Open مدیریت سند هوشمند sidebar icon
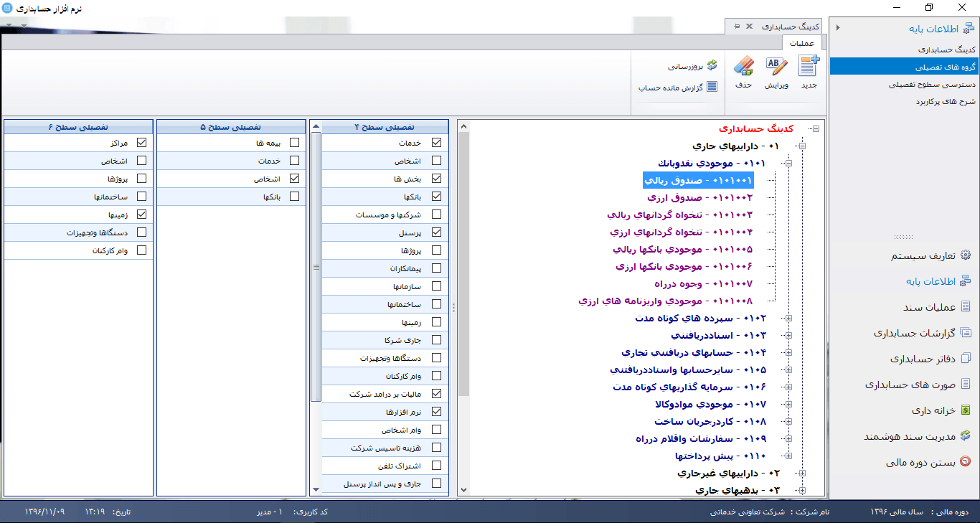980x523 pixels. coord(965,436)
